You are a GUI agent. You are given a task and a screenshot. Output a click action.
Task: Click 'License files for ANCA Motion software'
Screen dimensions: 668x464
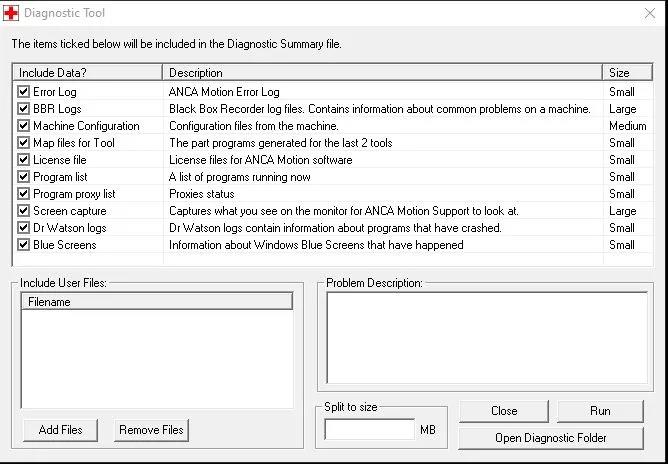tap(261, 160)
